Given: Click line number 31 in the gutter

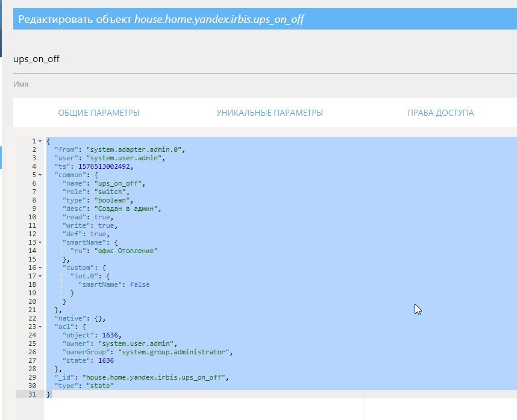Looking at the screenshot, I should (x=32, y=394).
